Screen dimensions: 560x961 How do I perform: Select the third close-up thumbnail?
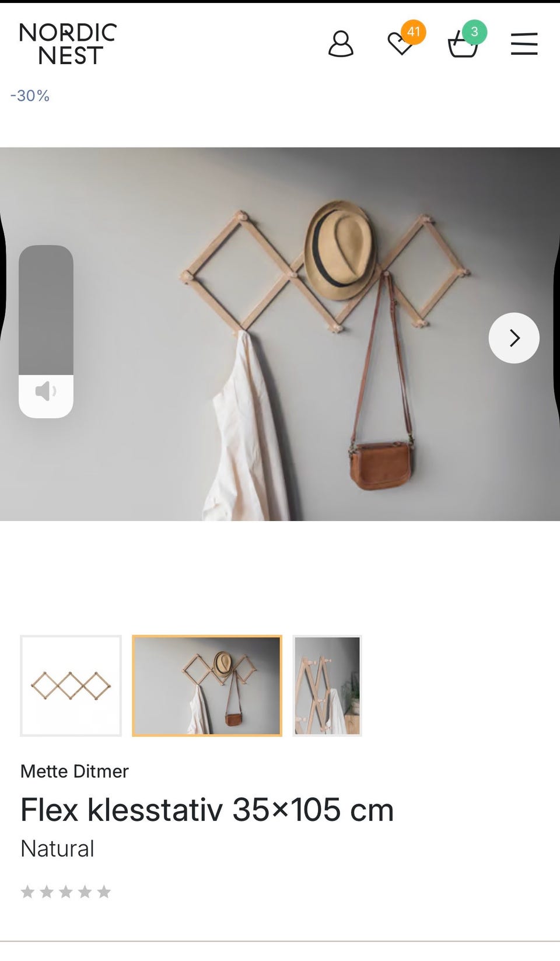coord(327,686)
